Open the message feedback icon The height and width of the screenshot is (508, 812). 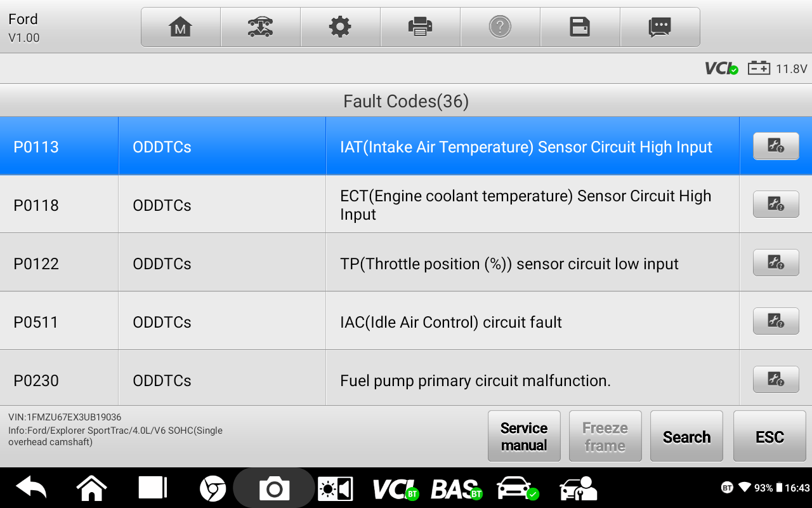tap(660, 27)
